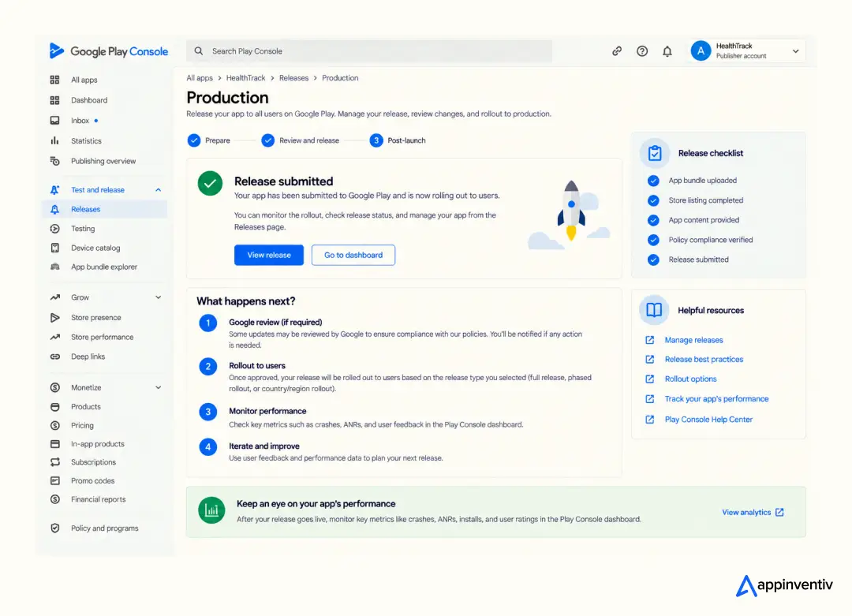Click the Release checklist clipboard icon
The width and height of the screenshot is (852, 616).
[654, 153]
